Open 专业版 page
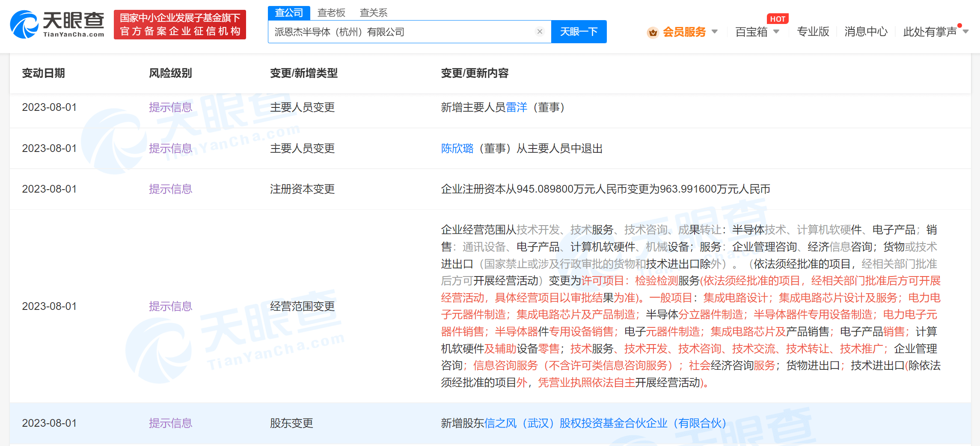The height and width of the screenshot is (446, 980). click(813, 32)
